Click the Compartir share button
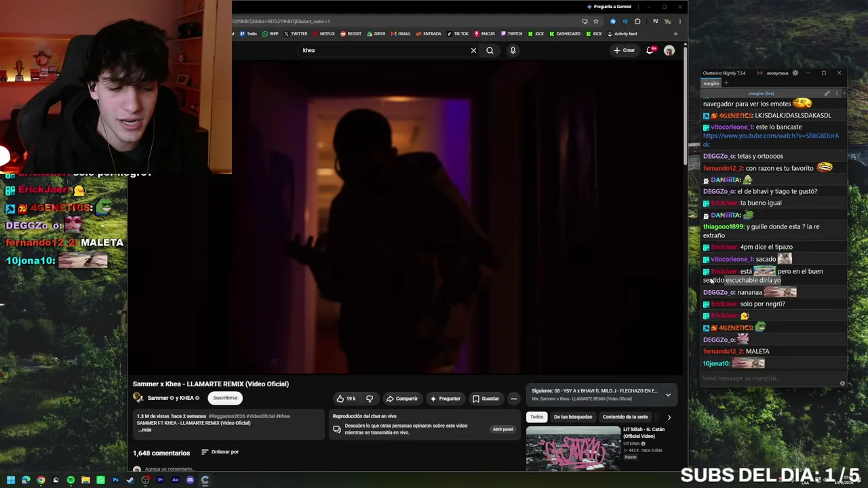The height and width of the screenshot is (488, 868). coord(402,399)
